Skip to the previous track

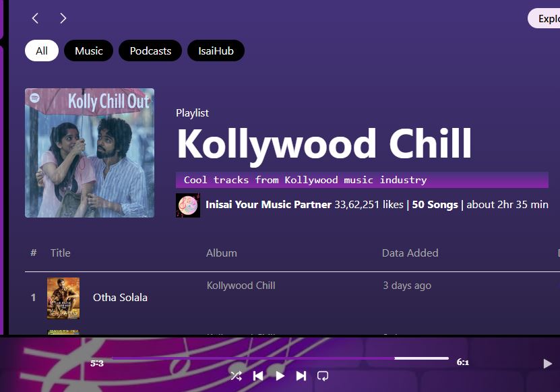(x=258, y=376)
